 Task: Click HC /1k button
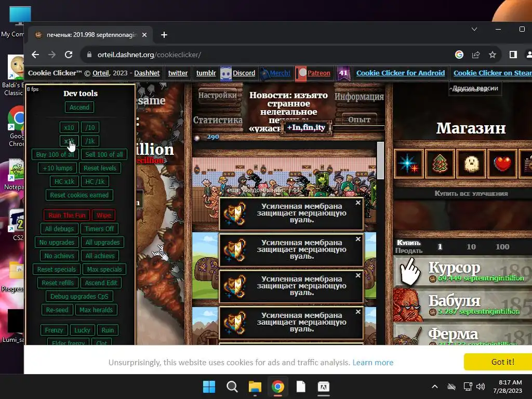95,181
